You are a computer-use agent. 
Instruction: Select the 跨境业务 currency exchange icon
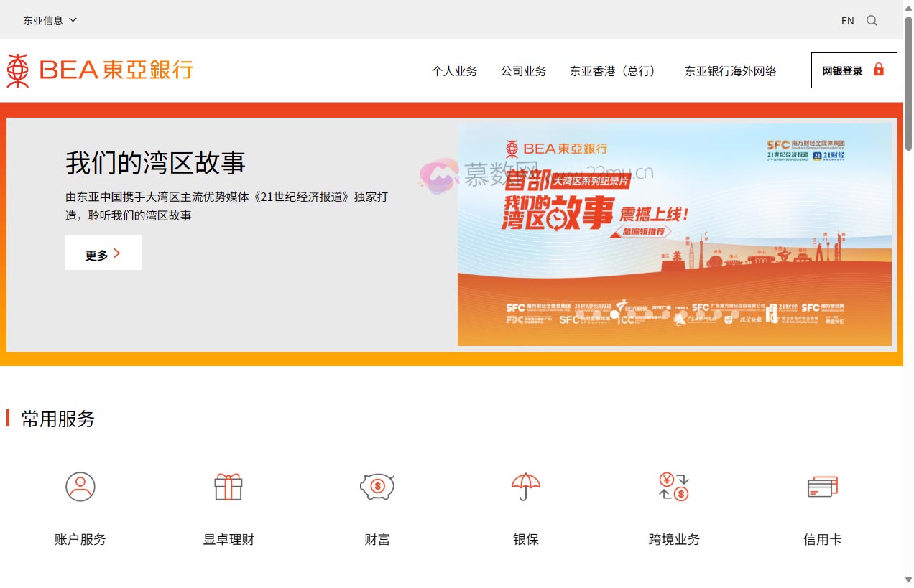[673, 486]
